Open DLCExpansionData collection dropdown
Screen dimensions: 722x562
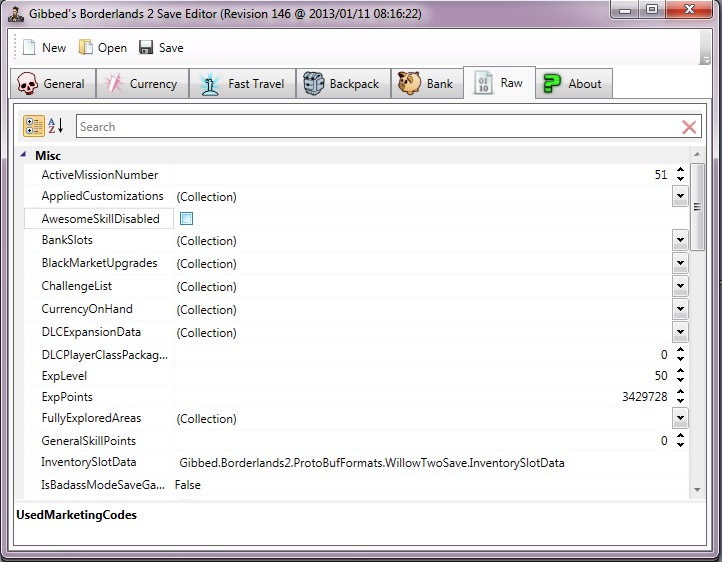pyautogui.click(x=680, y=332)
